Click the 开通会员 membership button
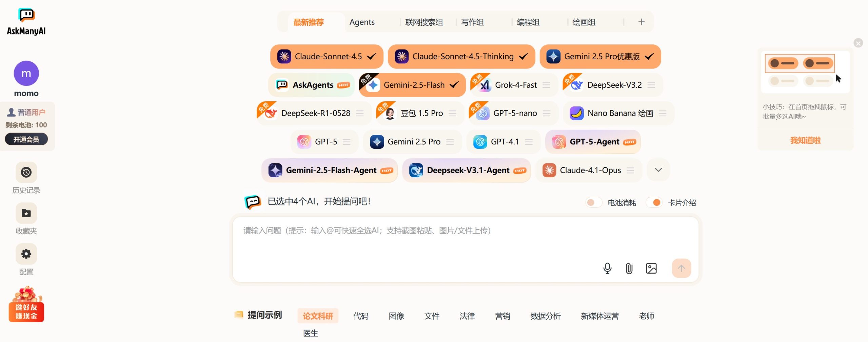 click(x=26, y=139)
